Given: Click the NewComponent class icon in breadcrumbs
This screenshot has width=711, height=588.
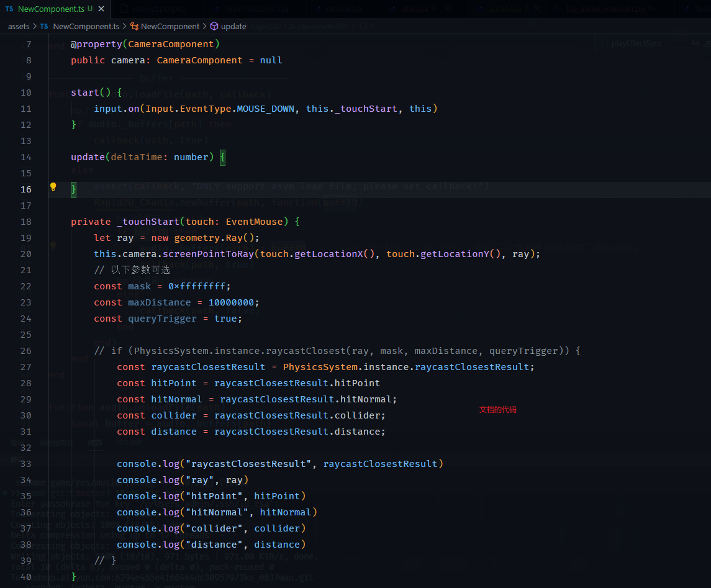Looking at the screenshot, I should click(x=134, y=26).
